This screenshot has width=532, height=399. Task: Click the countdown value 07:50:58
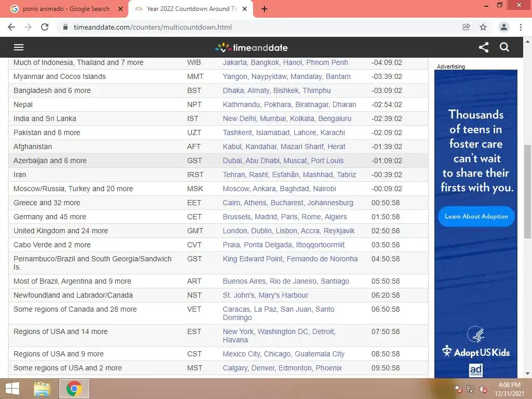[x=386, y=331]
